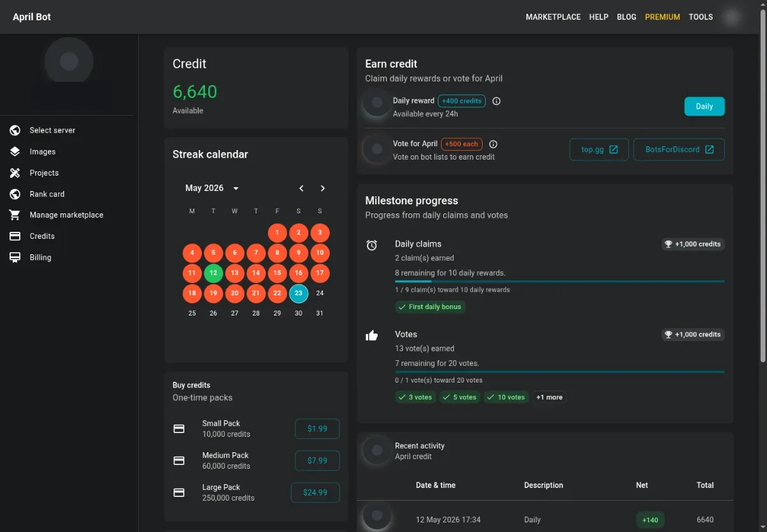This screenshot has width=767, height=532.
Task: Go to next month in streak calendar
Action: pos(323,188)
